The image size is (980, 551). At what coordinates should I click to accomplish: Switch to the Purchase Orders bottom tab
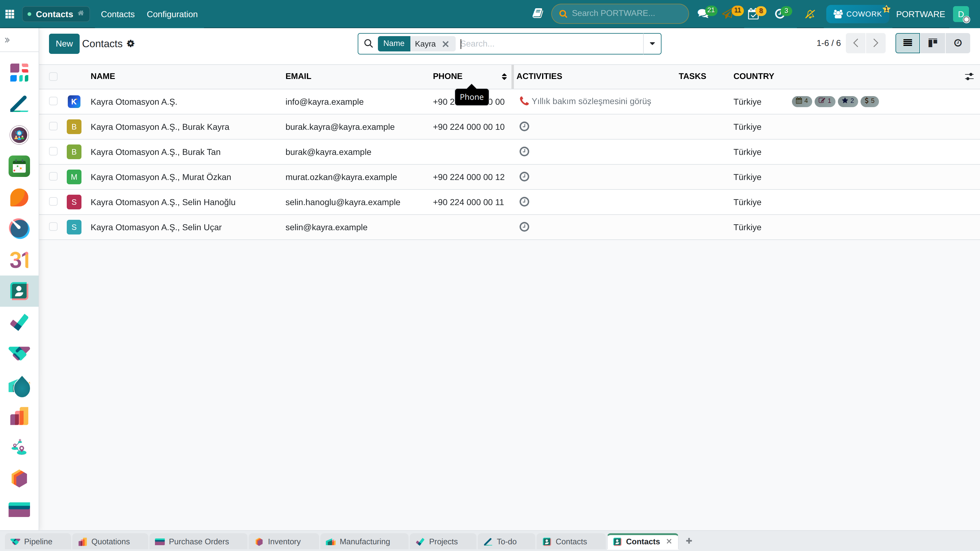tap(198, 542)
